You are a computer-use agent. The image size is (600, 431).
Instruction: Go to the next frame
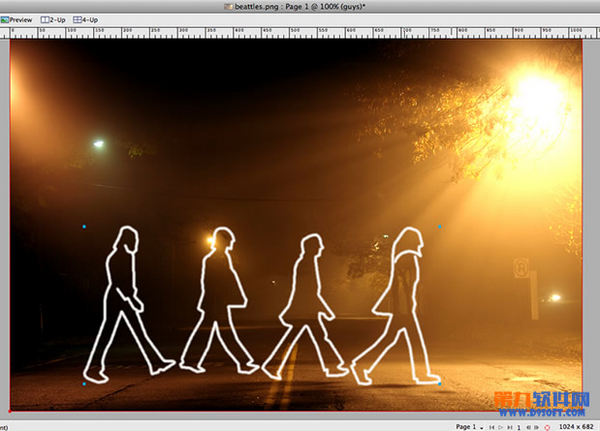click(537, 426)
